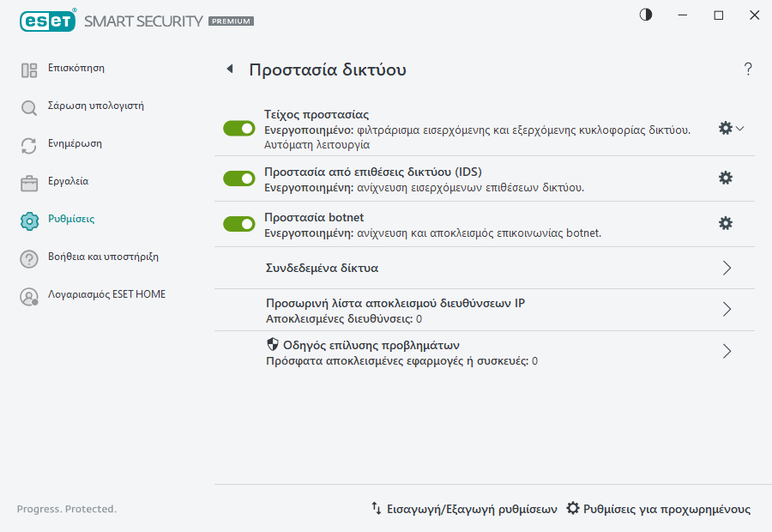
Task: Turn off the Προστασία botnet switch
Action: tap(238, 223)
